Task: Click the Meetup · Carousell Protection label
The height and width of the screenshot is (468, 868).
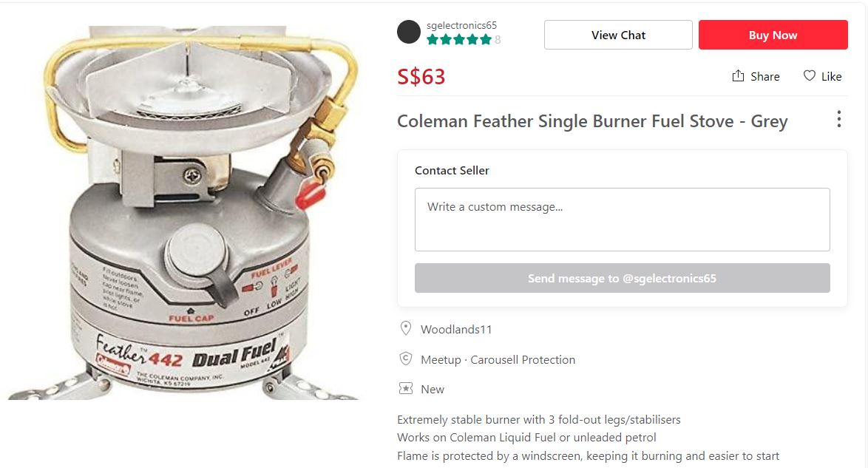Action: pos(498,360)
